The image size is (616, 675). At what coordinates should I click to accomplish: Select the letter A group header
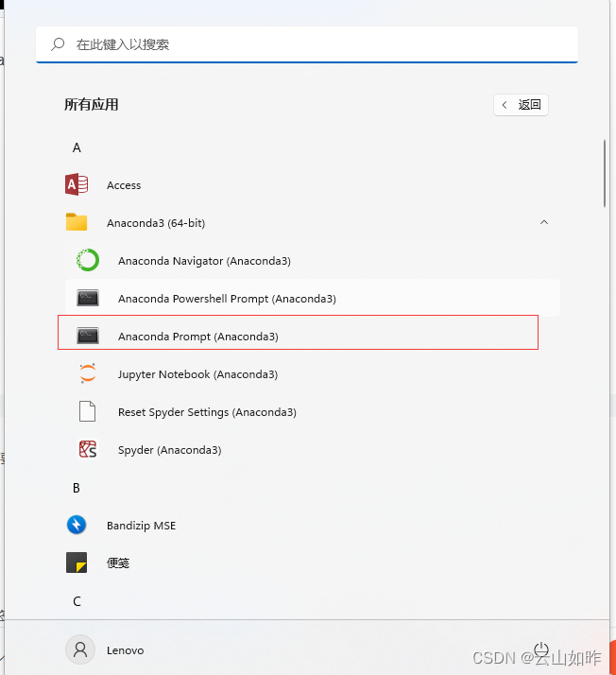point(77,147)
